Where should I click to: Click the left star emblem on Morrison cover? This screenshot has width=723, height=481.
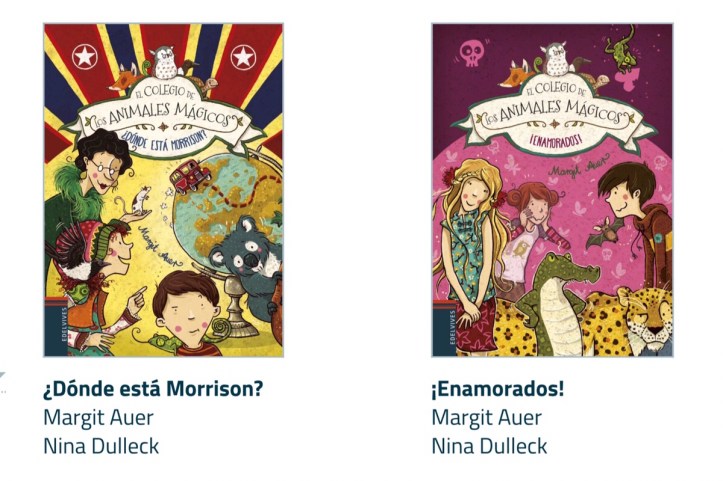pos(85,56)
